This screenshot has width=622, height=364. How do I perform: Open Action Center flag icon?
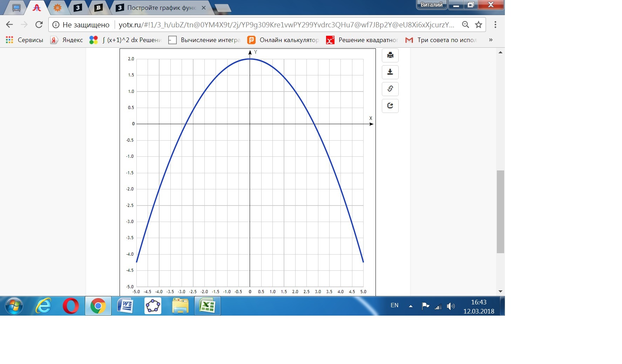point(425,306)
